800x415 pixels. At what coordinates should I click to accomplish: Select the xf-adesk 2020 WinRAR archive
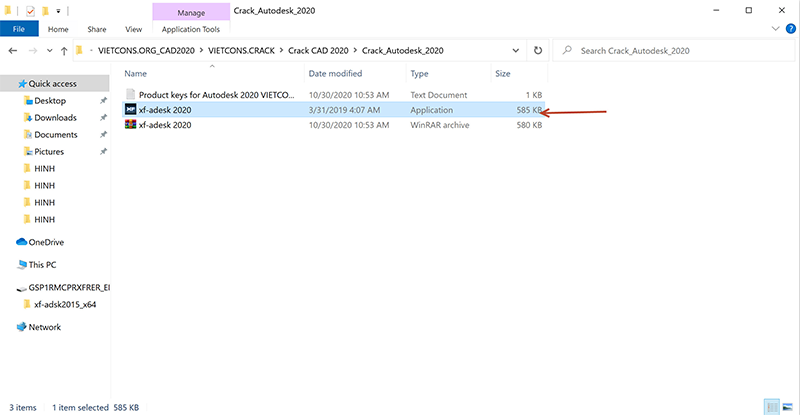click(334, 125)
